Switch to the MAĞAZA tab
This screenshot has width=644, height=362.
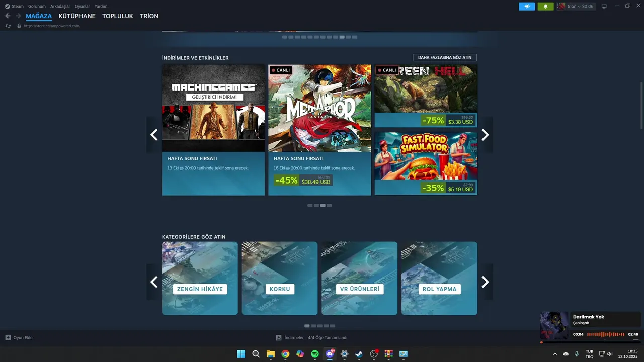[x=39, y=16]
